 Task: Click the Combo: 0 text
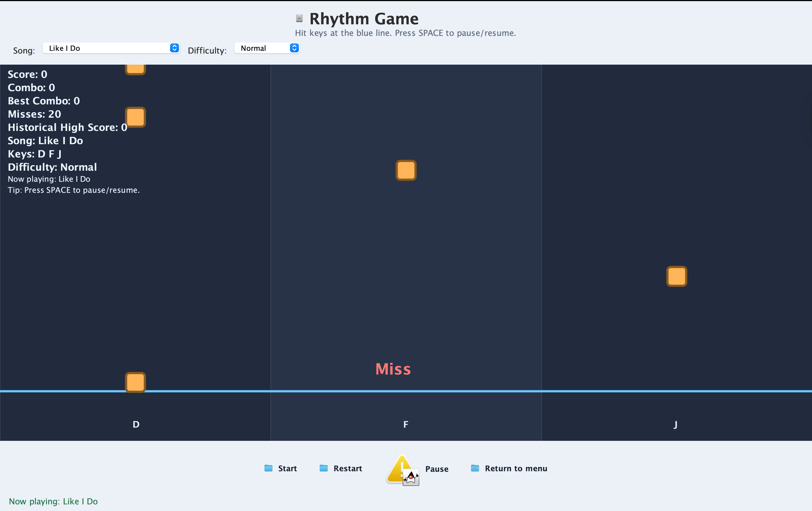(x=31, y=88)
